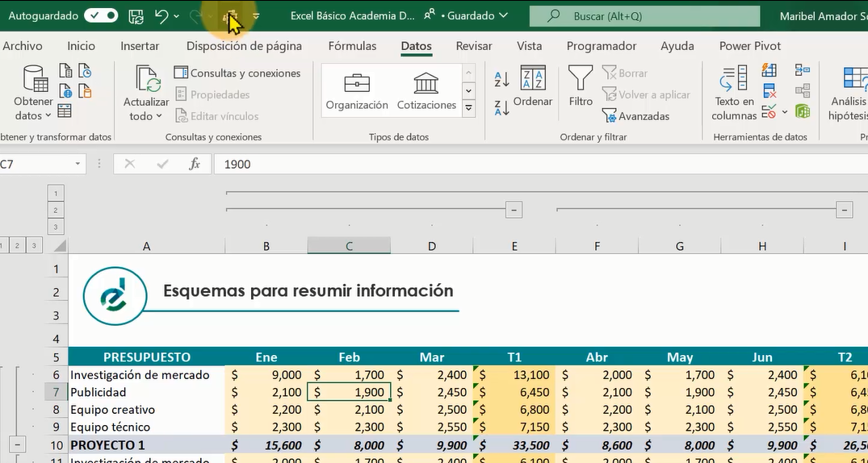Show column outline level 3

(56, 226)
